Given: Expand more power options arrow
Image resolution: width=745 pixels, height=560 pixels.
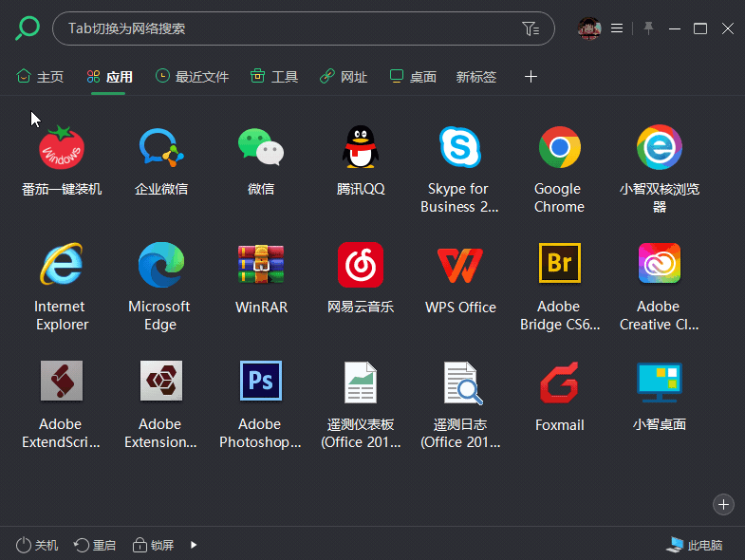Looking at the screenshot, I should [x=194, y=545].
